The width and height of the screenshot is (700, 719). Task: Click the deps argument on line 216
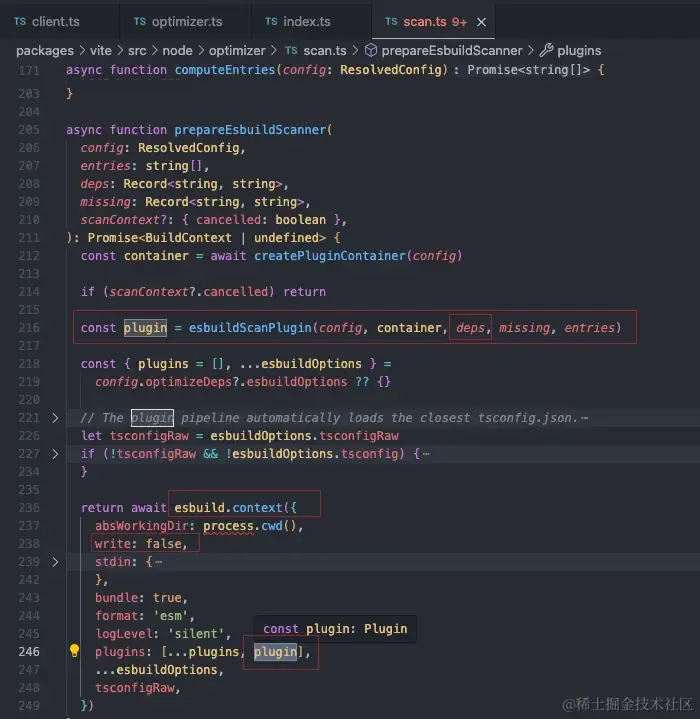[x=470, y=328]
